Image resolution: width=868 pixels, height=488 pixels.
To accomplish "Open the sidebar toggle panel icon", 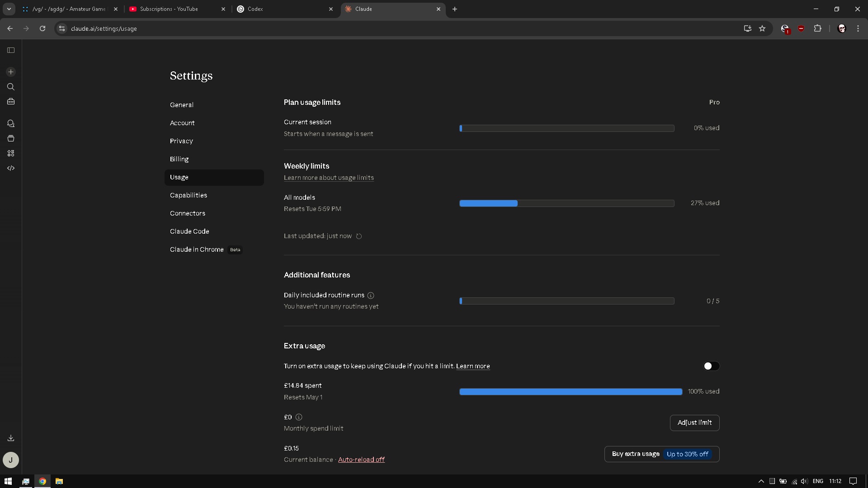I will (11, 50).
